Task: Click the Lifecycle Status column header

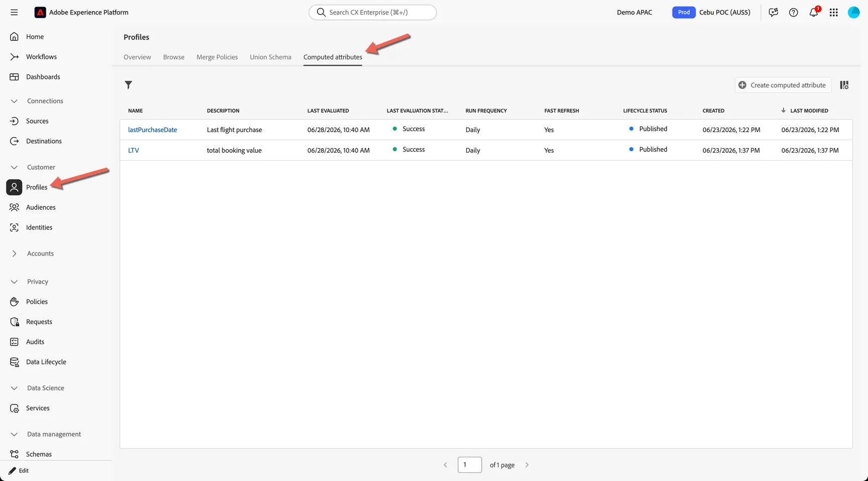Action: (x=645, y=110)
